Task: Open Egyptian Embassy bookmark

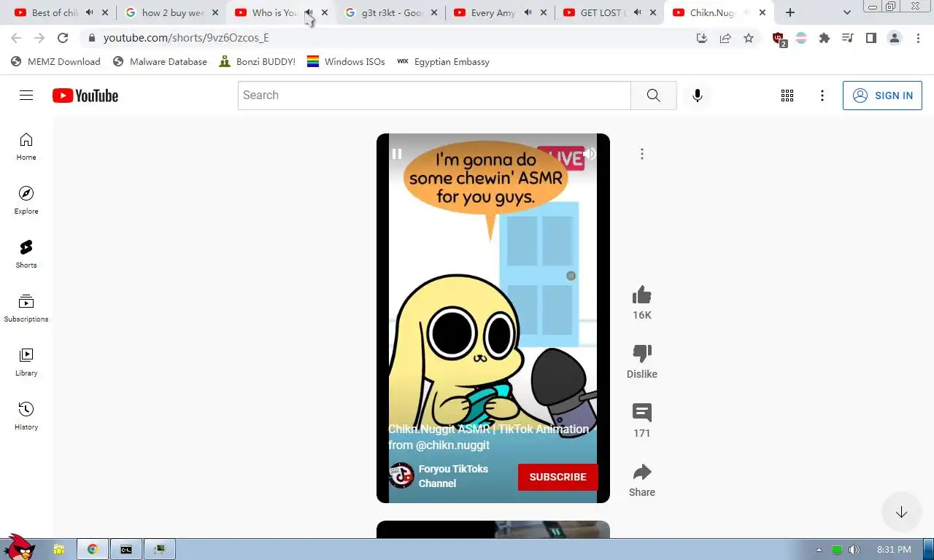Action: [x=443, y=62]
